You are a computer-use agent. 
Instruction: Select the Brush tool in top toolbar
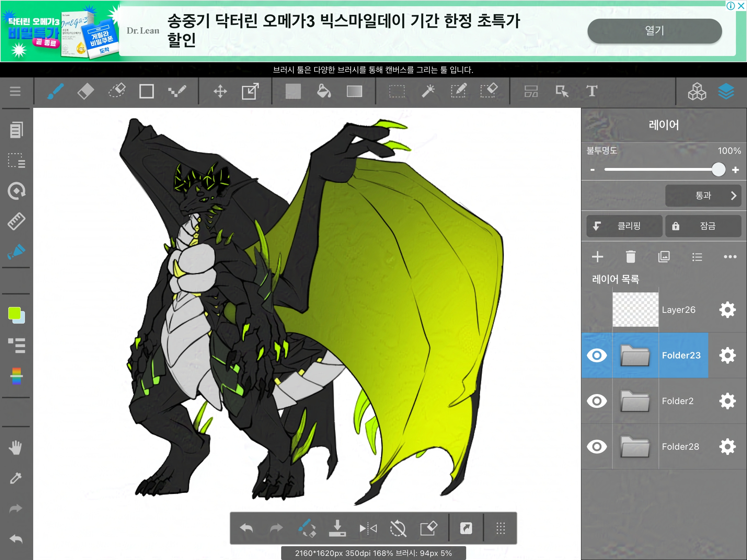(x=55, y=92)
